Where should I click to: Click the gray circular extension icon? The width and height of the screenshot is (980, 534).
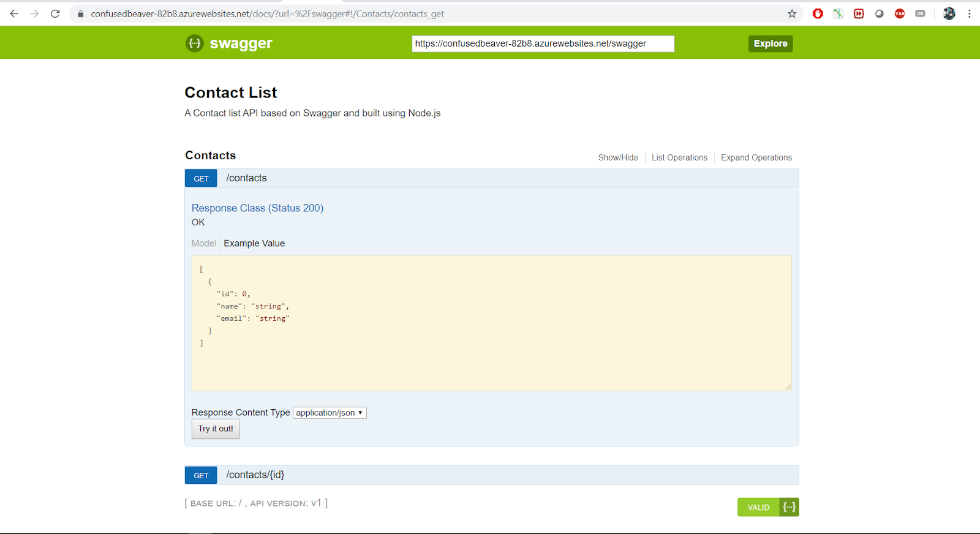[880, 13]
